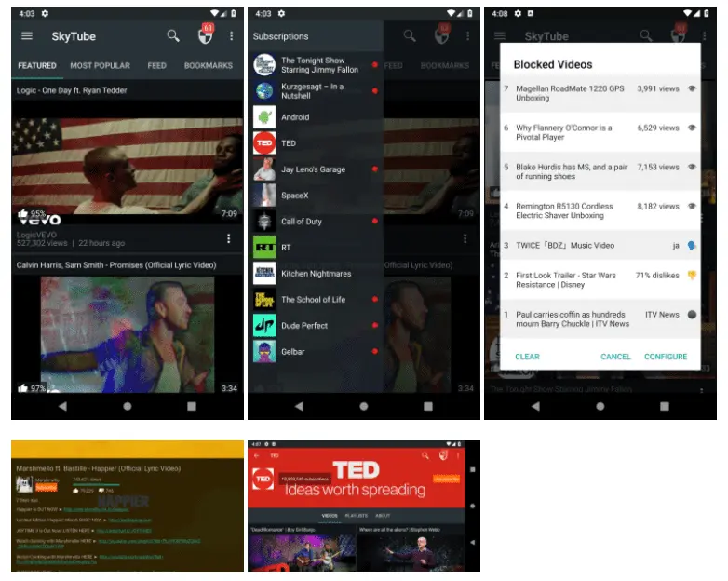Open the FEED tab on the Featured screen

[157, 65]
